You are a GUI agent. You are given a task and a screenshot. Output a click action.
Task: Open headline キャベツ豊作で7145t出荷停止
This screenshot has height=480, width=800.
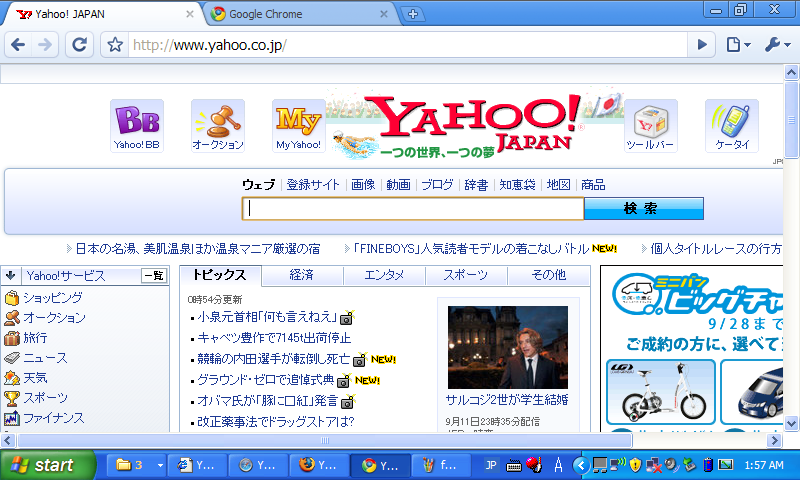tap(274, 338)
